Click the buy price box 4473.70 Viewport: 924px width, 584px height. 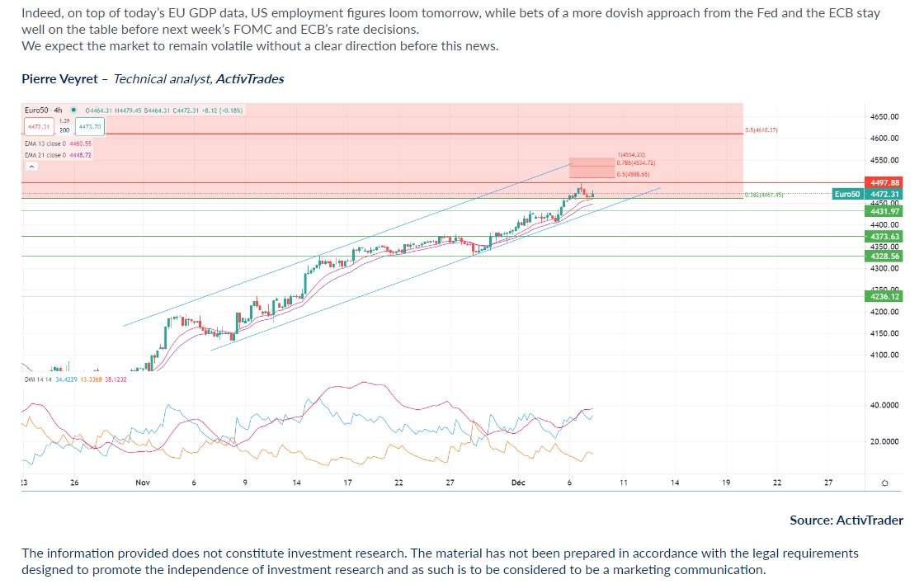90,127
